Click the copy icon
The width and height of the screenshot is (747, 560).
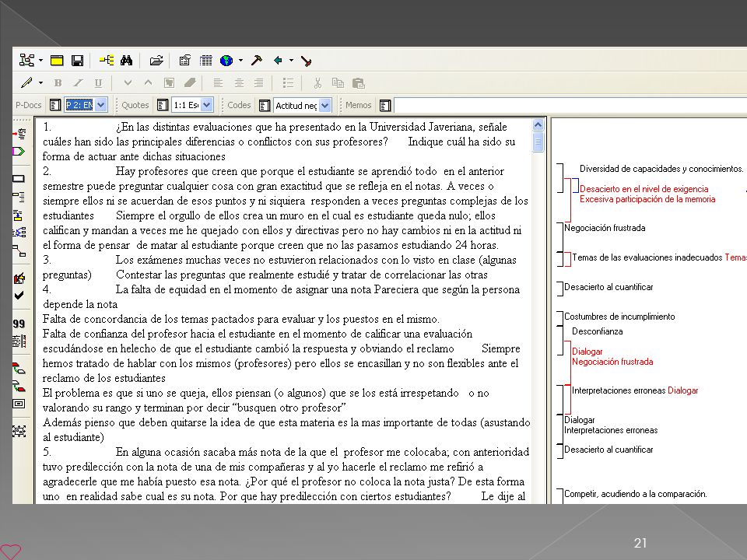[x=338, y=83]
